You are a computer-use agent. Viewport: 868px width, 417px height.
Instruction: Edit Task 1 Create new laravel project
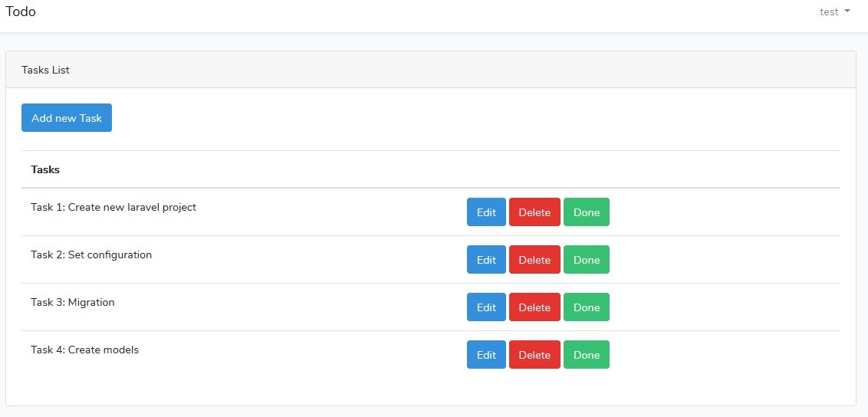tap(486, 212)
